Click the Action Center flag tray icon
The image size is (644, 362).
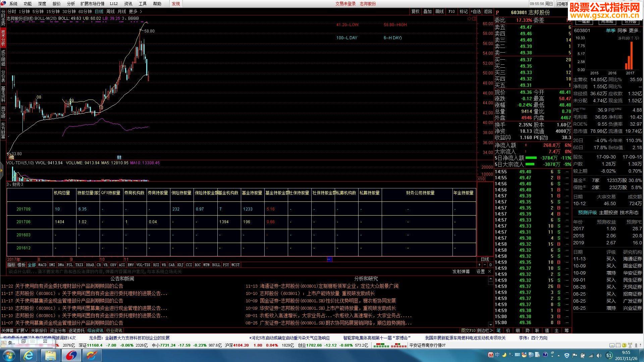pyautogui.click(x=575, y=355)
